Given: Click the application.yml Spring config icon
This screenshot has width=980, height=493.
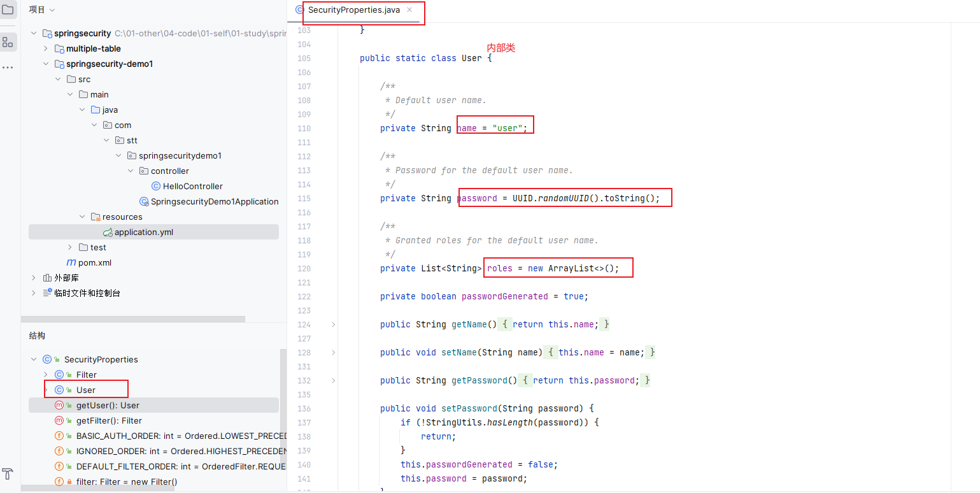Looking at the screenshot, I should point(108,232).
